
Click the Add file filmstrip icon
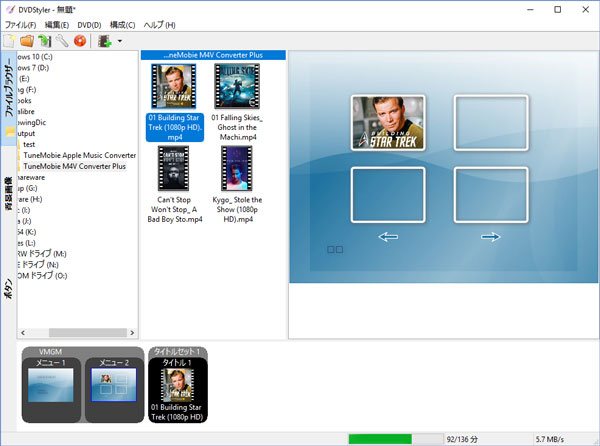click(104, 41)
